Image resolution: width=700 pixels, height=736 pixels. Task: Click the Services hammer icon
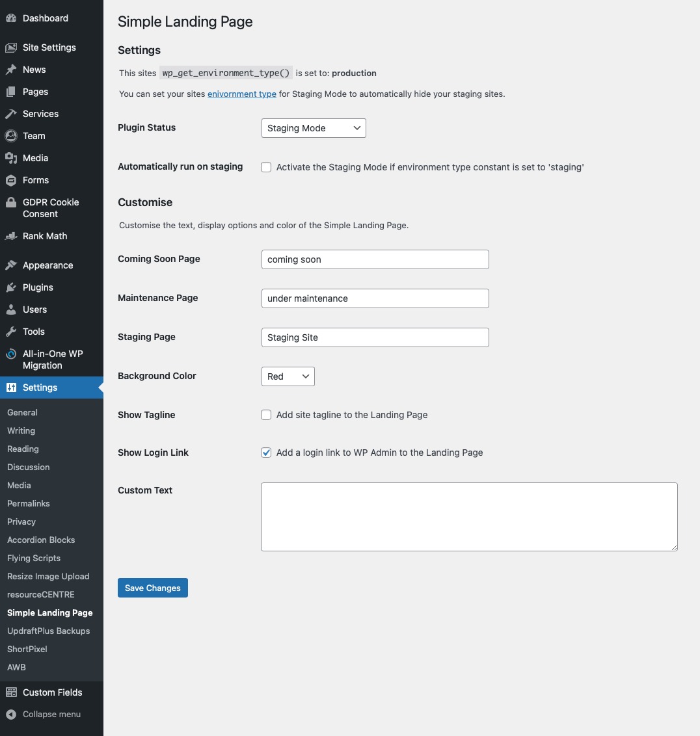tap(11, 114)
